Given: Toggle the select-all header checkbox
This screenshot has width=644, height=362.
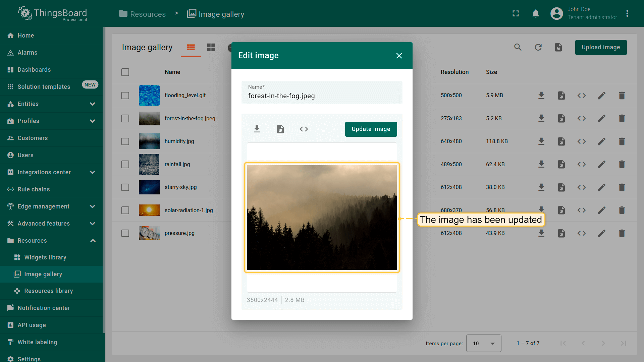Looking at the screenshot, I should 125,72.
